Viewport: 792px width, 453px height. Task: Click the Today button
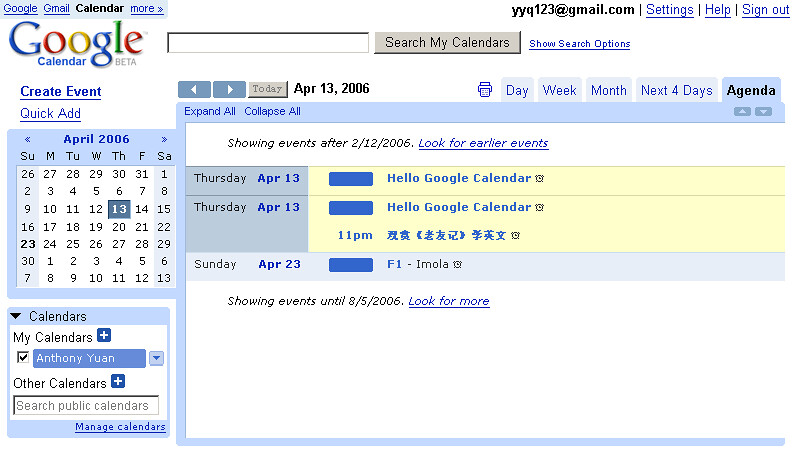pyautogui.click(x=267, y=89)
